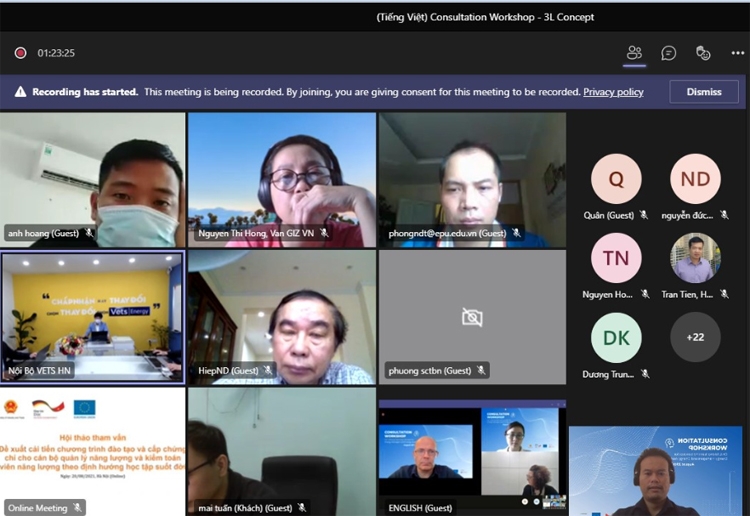
Task: Select the TN participant avatar
Action: pyautogui.click(x=616, y=258)
